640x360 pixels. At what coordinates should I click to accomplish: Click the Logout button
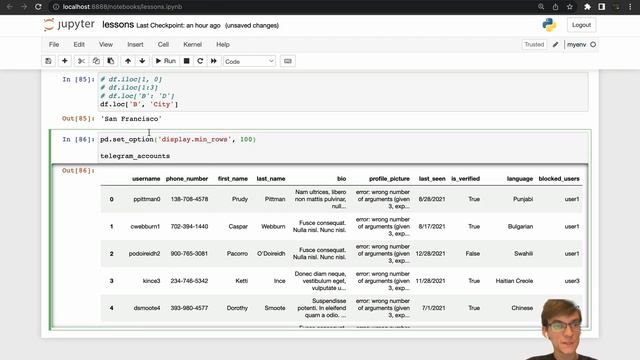[x=581, y=25]
